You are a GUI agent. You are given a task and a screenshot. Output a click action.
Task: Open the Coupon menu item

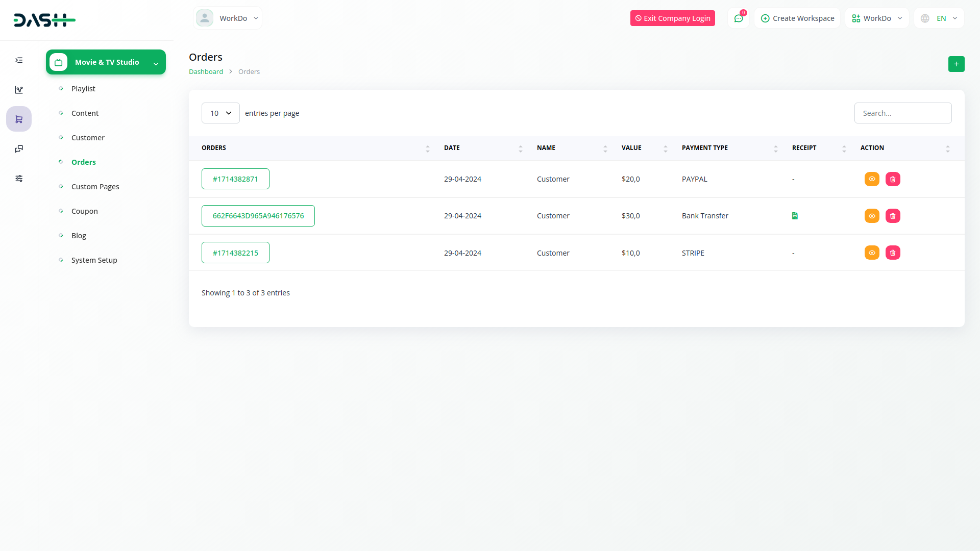[84, 211]
